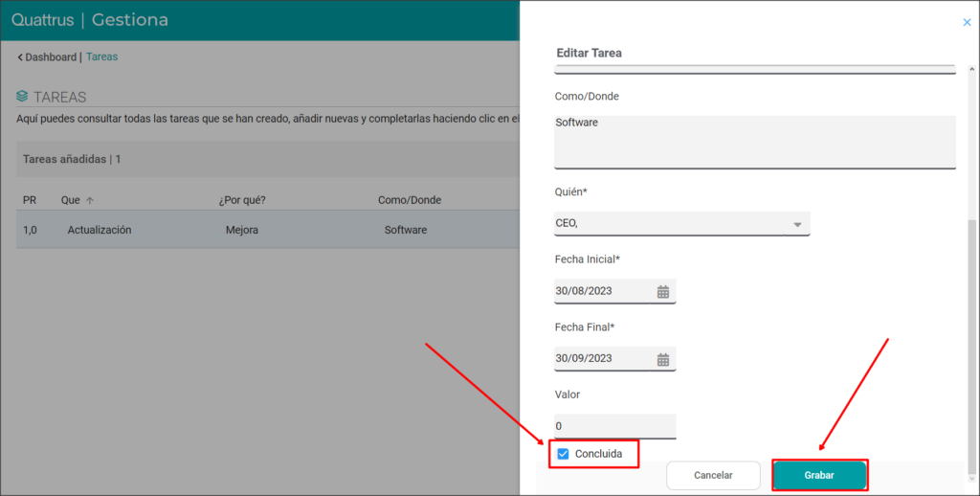Click the Tareas añadidas | 1 bar

(268, 160)
